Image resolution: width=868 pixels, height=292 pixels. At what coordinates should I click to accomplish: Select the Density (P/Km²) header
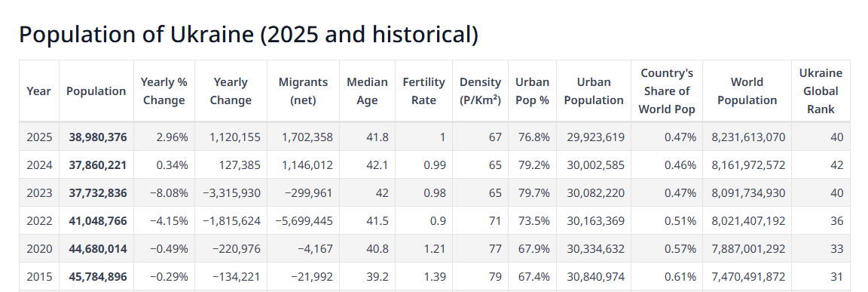click(x=481, y=91)
